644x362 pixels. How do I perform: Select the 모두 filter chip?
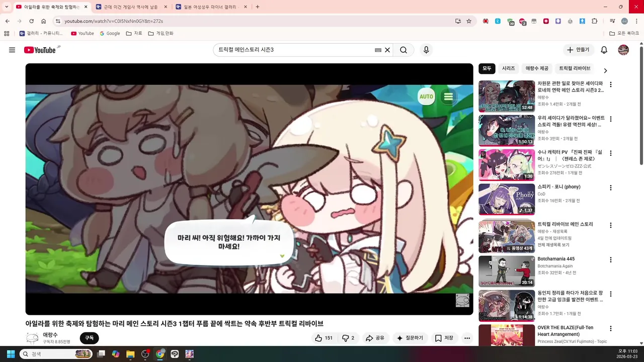[487, 68]
